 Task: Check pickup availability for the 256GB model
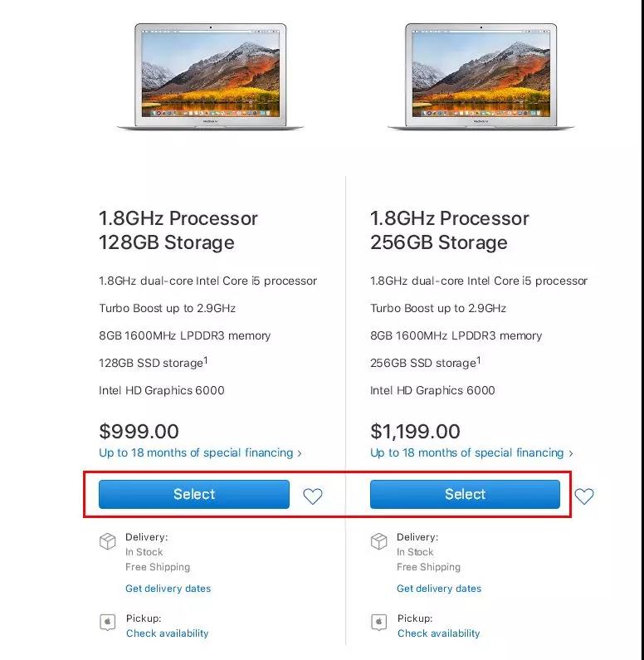tap(438, 633)
